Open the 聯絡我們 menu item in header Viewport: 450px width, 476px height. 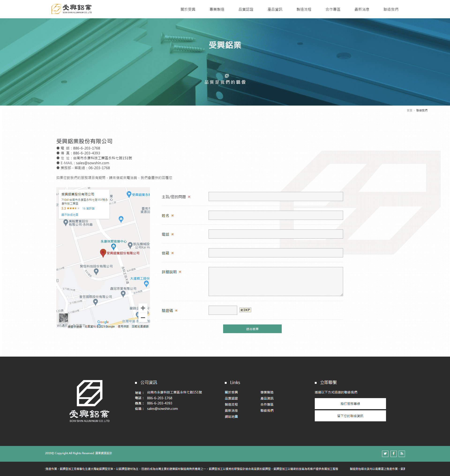[391, 9]
